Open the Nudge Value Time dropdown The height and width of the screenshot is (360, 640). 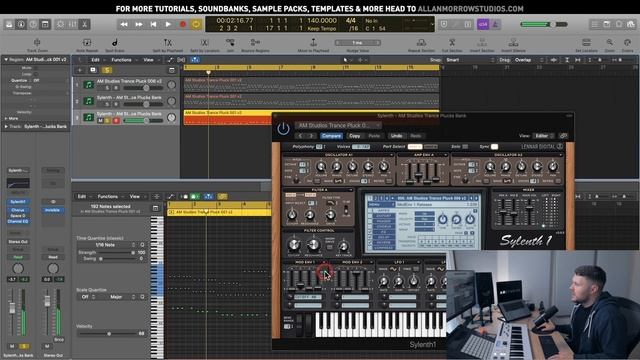[358, 42]
